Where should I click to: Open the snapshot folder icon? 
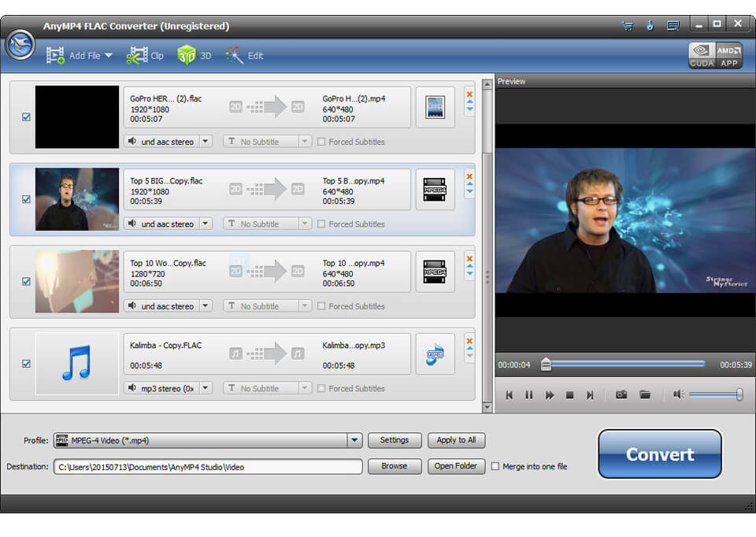tap(645, 394)
